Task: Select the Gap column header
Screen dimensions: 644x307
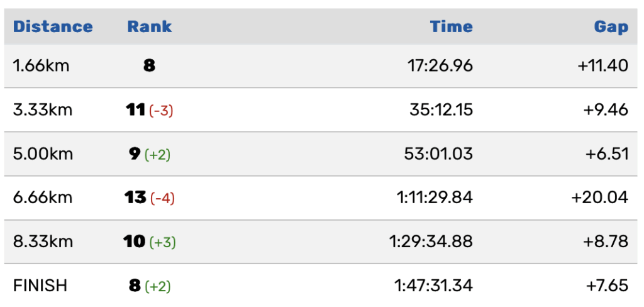Action: 611,27
